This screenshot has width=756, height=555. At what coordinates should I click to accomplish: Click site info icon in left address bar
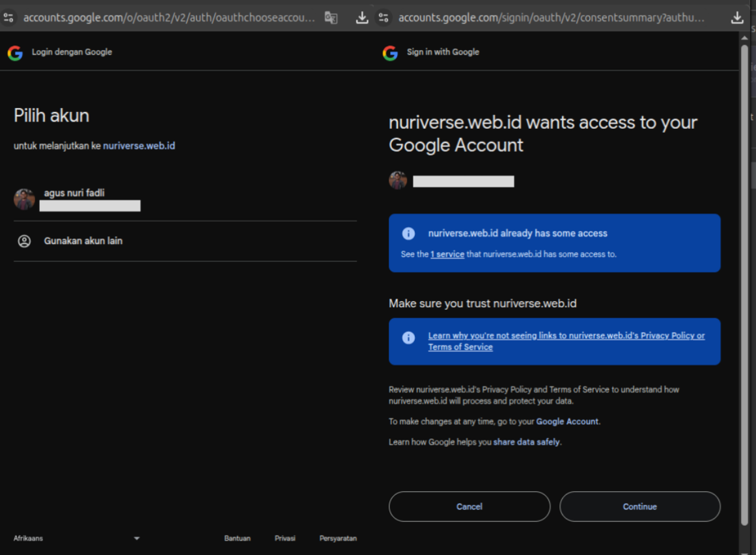(8, 18)
